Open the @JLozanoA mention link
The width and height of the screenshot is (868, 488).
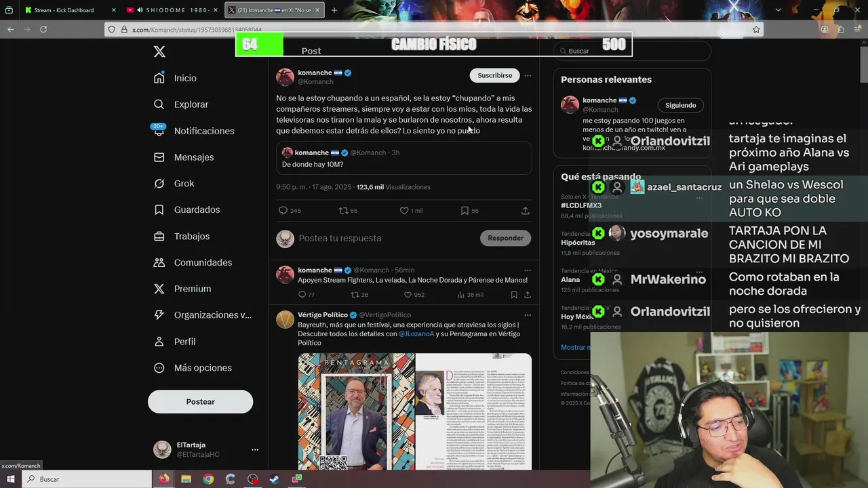[x=416, y=334]
